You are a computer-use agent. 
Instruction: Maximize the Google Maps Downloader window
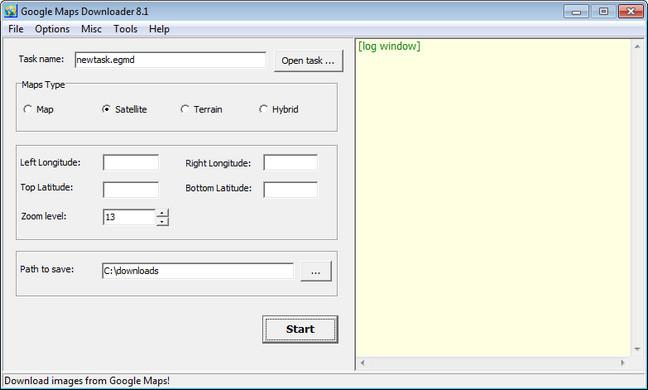tap(603, 12)
